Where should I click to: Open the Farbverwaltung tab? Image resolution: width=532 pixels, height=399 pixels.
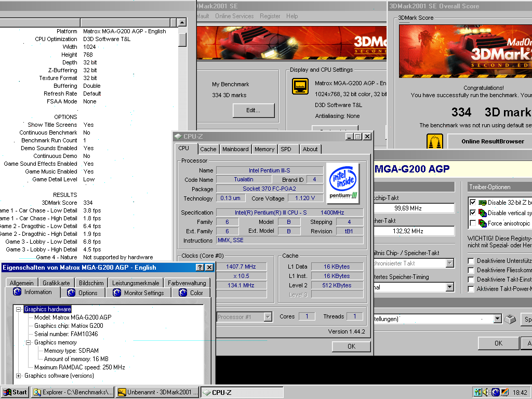point(187,283)
